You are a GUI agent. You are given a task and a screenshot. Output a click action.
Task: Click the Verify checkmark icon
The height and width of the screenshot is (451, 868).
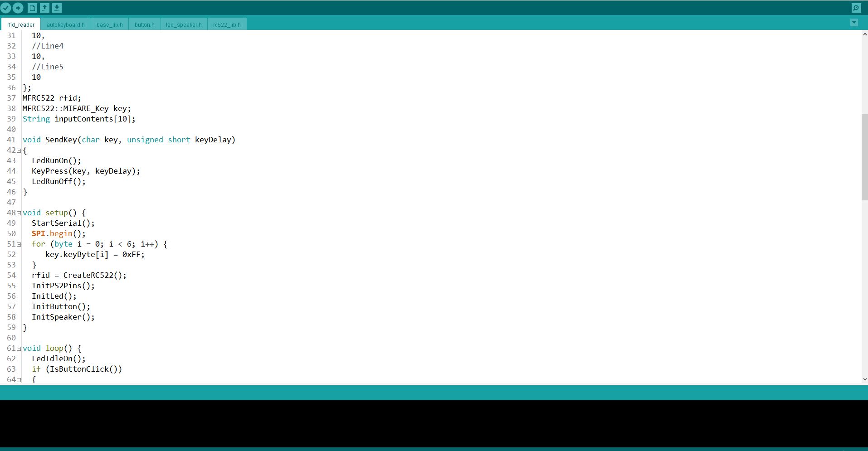click(6, 8)
